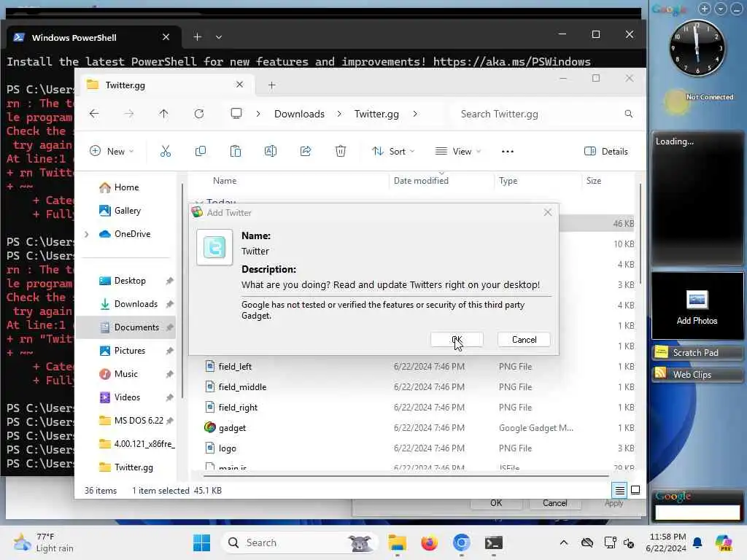The height and width of the screenshot is (560, 747).
Task: Sort by Name column header
Action: pyautogui.click(x=225, y=181)
